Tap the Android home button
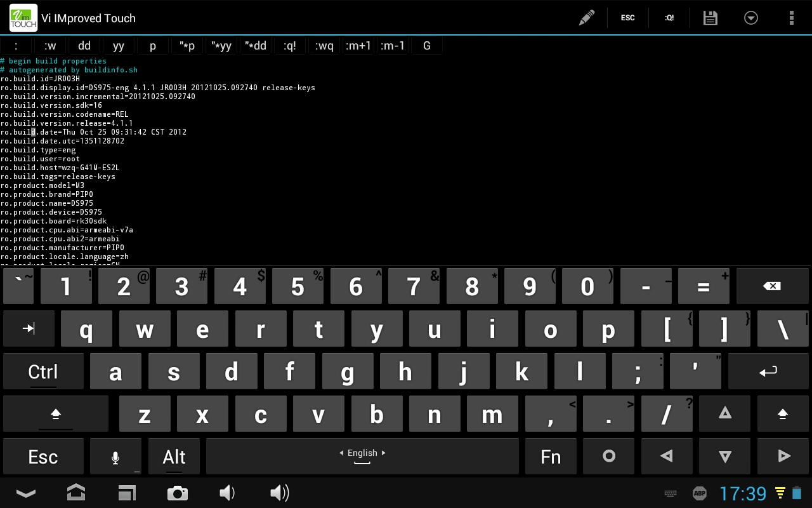The width and height of the screenshot is (812, 508). [x=76, y=493]
